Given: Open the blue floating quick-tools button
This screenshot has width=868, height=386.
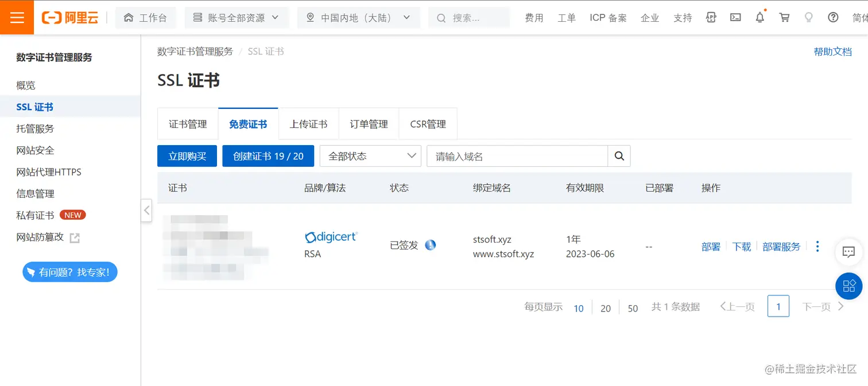Looking at the screenshot, I should coord(848,285).
